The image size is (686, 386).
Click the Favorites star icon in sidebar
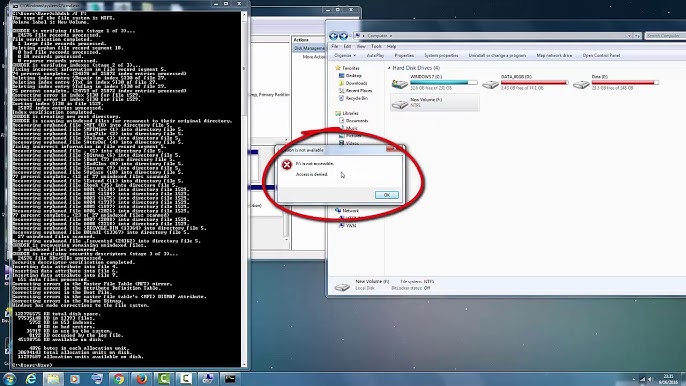click(337, 68)
